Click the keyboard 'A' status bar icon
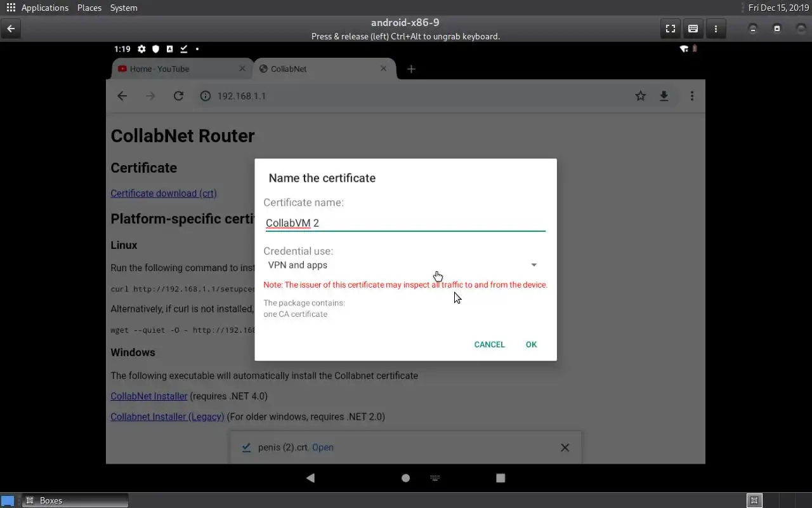 (169, 49)
